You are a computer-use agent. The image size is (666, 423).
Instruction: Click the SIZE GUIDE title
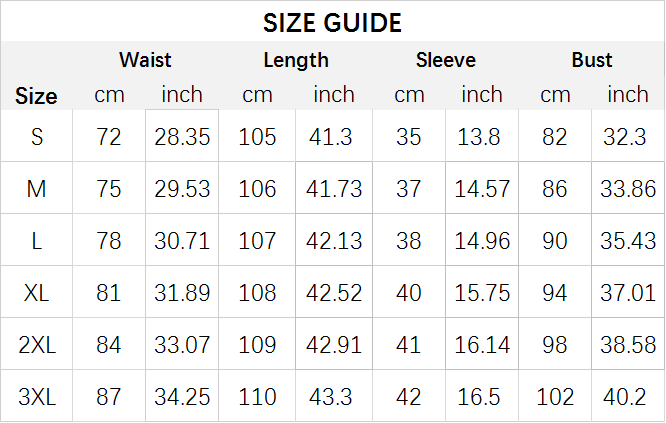(x=332, y=23)
